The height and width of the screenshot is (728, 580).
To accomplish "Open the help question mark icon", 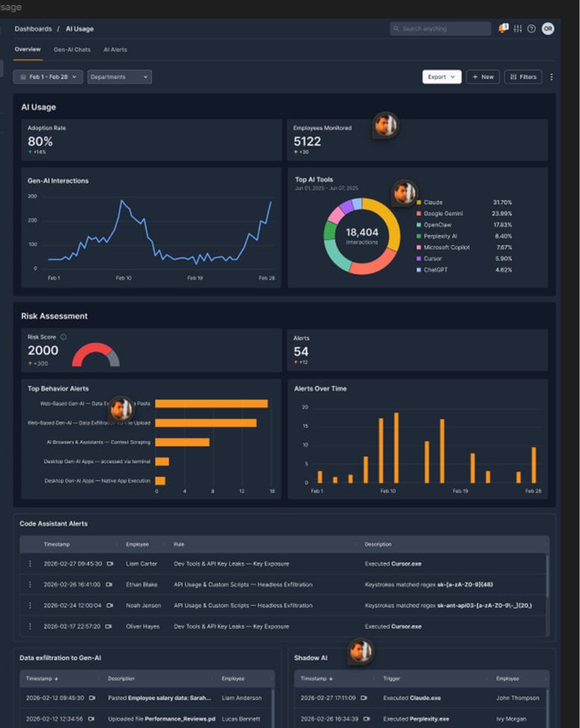I will [532, 28].
